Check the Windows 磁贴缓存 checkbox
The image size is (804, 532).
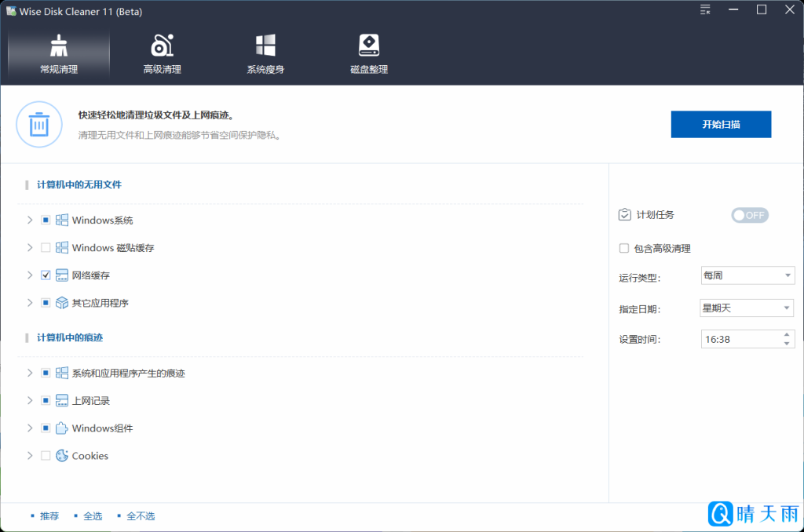coord(46,248)
